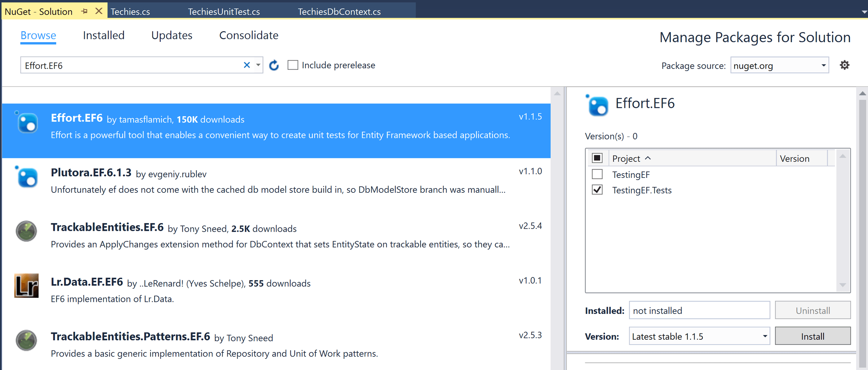Image resolution: width=868 pixels, height=370 pixels.
Task: Click the Installed version text field
Action: pos(699,311)
